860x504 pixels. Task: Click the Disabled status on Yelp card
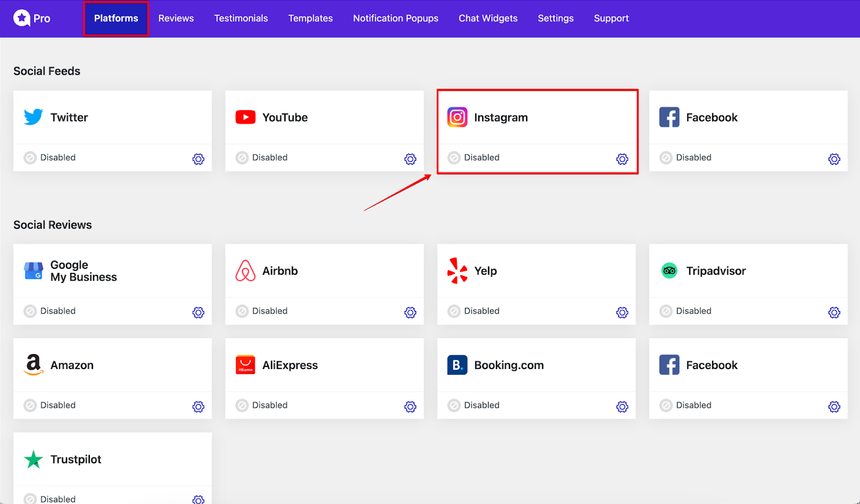(x=474, y=311)
